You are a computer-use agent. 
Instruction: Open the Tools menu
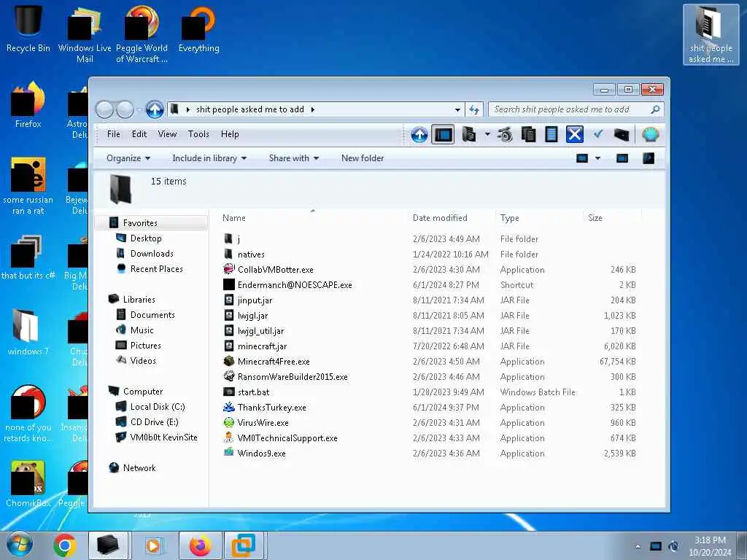point(198,134)
